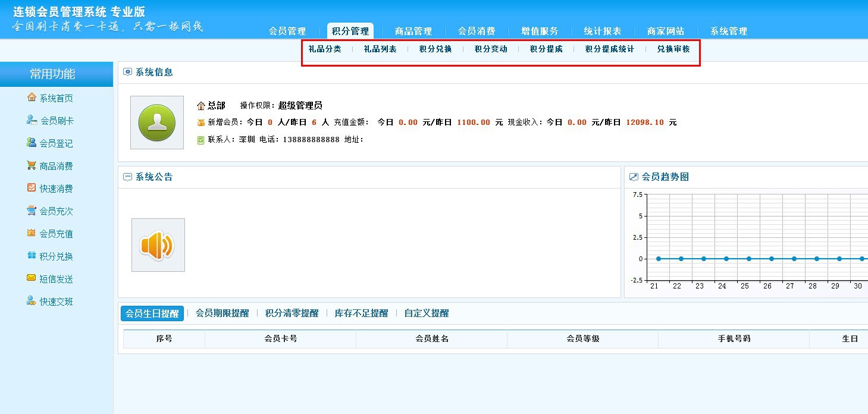Image resolution: width=868 pixels, height=414 pixels.
Task: Select the 积分提成统计 submenu item
Action: (610, 49)
